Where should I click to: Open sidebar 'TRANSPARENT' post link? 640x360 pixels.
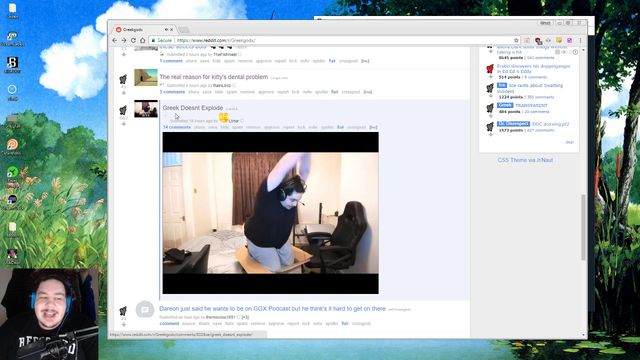[x=531, y=105]
